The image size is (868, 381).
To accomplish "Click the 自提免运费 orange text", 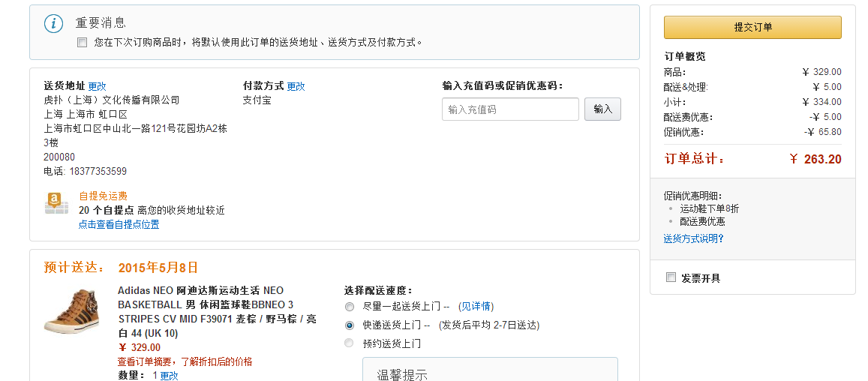I will pos(104,196).
